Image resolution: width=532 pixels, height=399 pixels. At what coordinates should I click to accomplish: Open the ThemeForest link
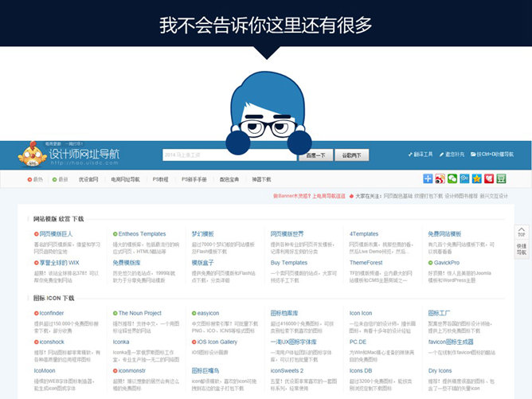tap(366, 262)
